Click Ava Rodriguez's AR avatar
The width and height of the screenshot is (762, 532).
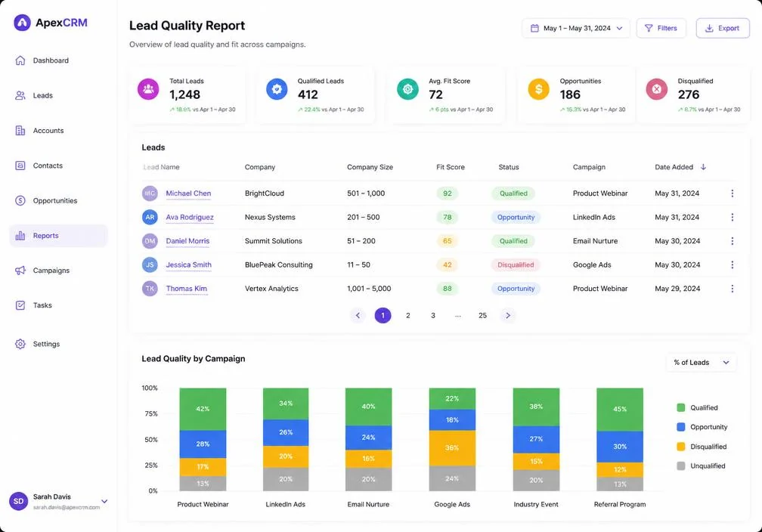pos(150,217)
